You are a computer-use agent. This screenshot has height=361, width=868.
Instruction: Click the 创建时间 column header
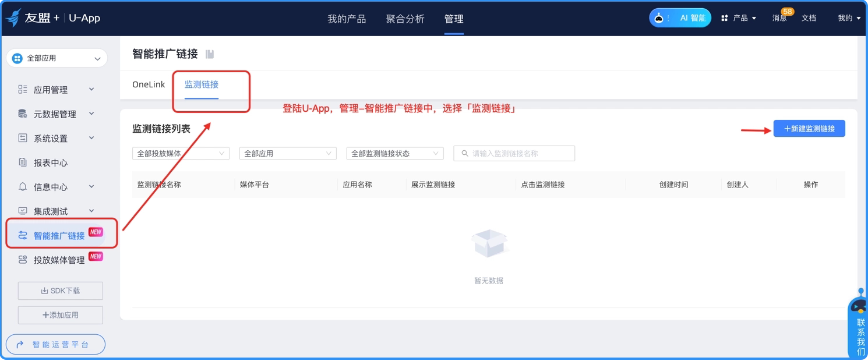pos(673,185)
